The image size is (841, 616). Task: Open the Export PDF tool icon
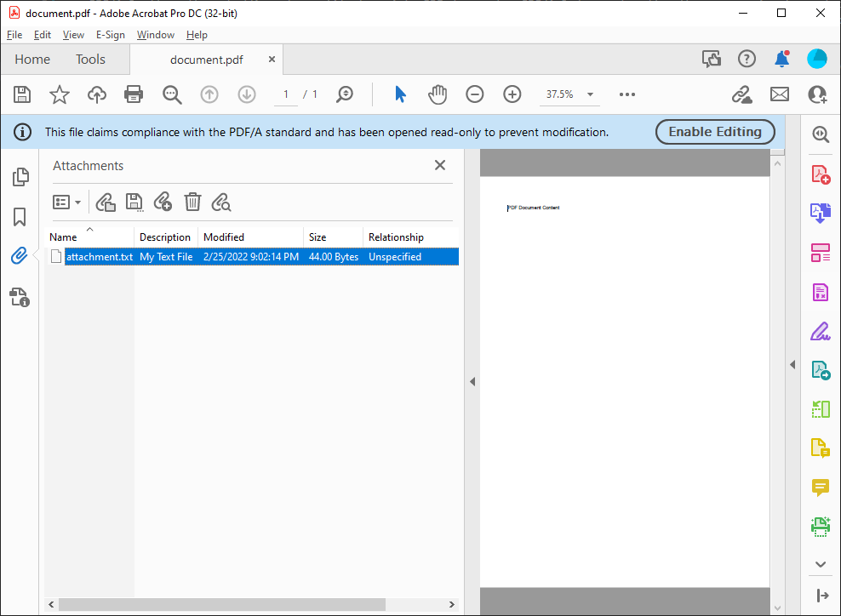821,214
